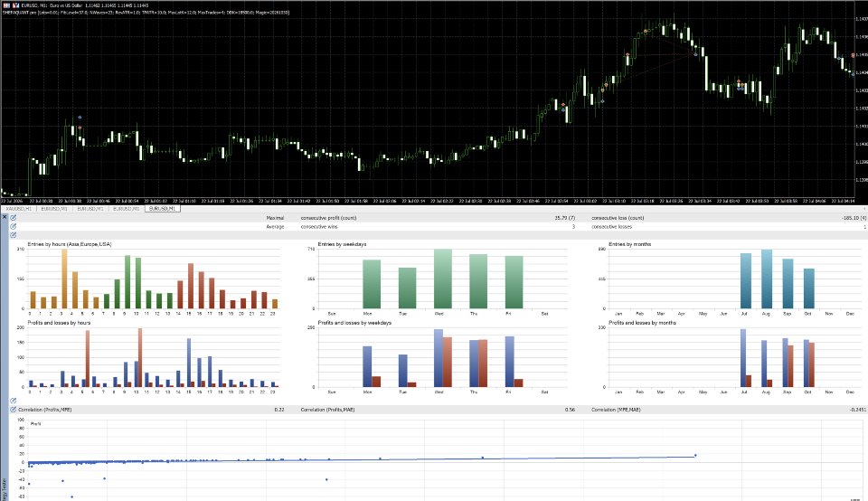Click the 'Profits and losses by weekdays' chart title
Viewport: 868px width, 501px height.
354,323
